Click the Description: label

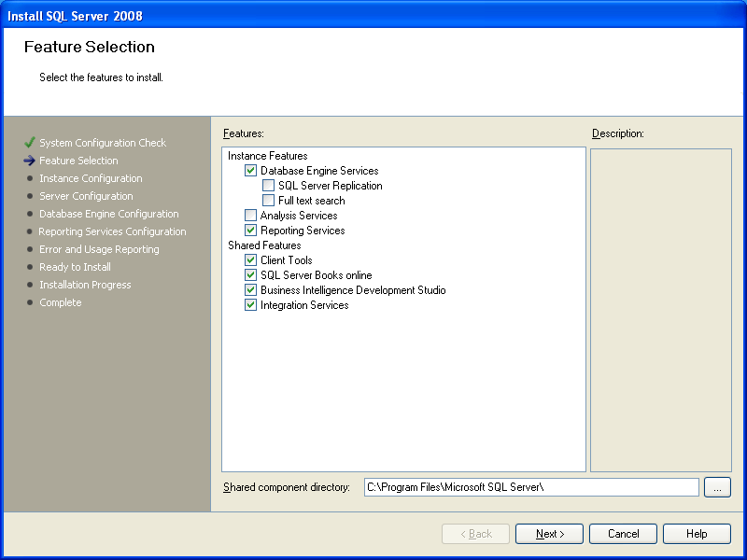point(618,133)
